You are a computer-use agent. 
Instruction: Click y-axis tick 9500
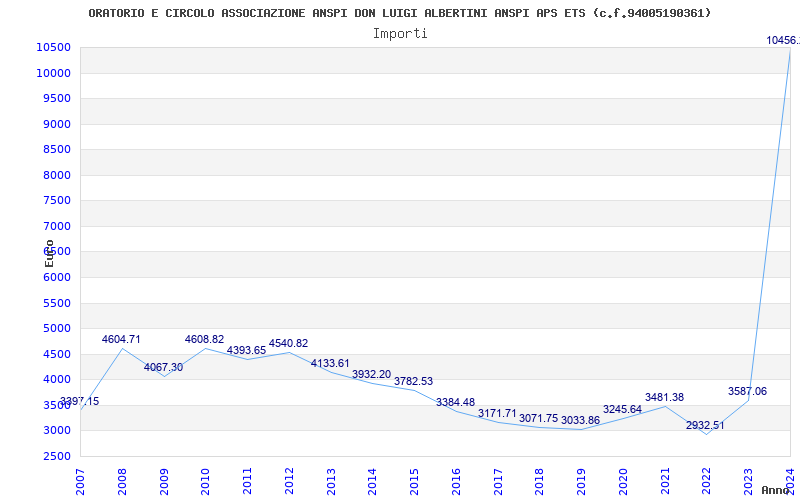pos(57,98)
